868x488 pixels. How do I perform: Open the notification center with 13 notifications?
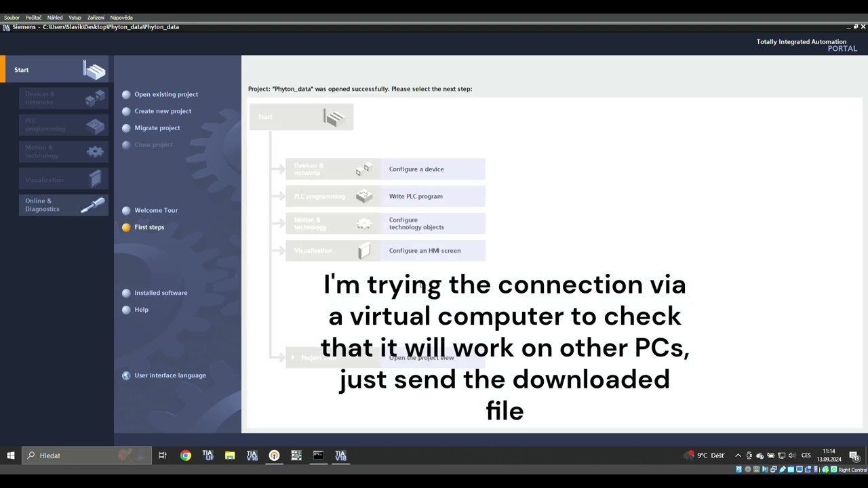(x=854, y=456)
